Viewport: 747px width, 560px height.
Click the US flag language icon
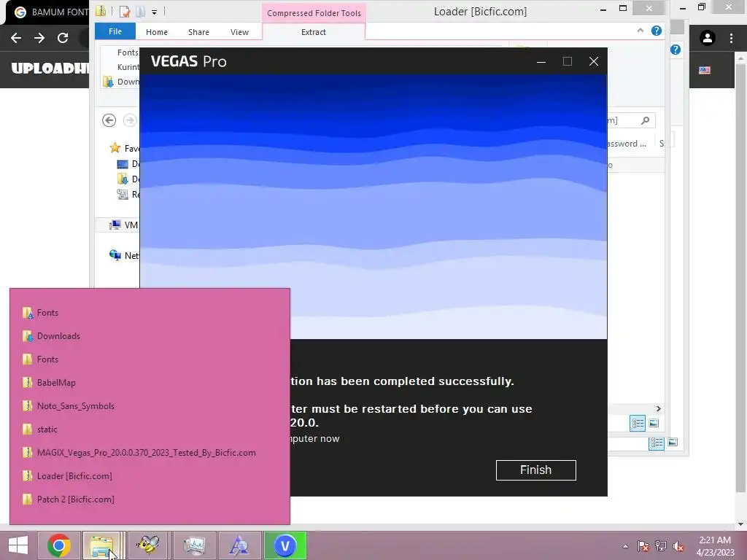pos(705,70)
